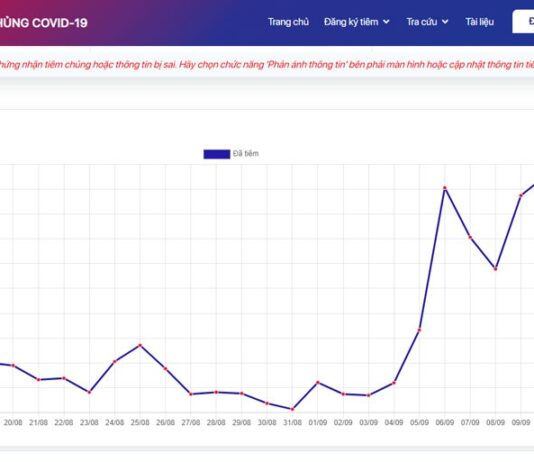Select the 24/08 data point
The height and width of the screenshot is (462, 534).
pos(115,362)
